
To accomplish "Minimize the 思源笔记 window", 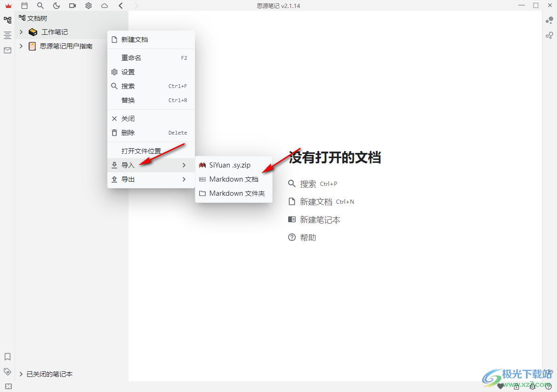I will 522,5.
